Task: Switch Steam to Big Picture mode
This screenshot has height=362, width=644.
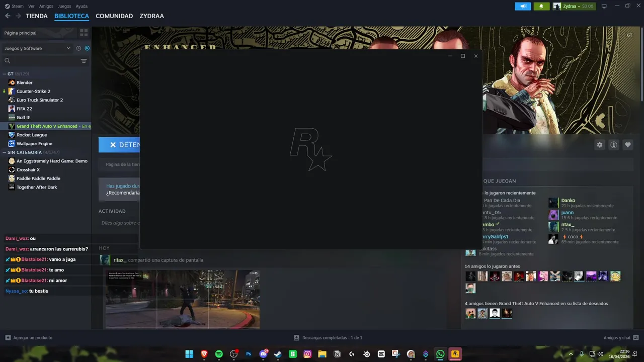Action: [x=604, y=6]
